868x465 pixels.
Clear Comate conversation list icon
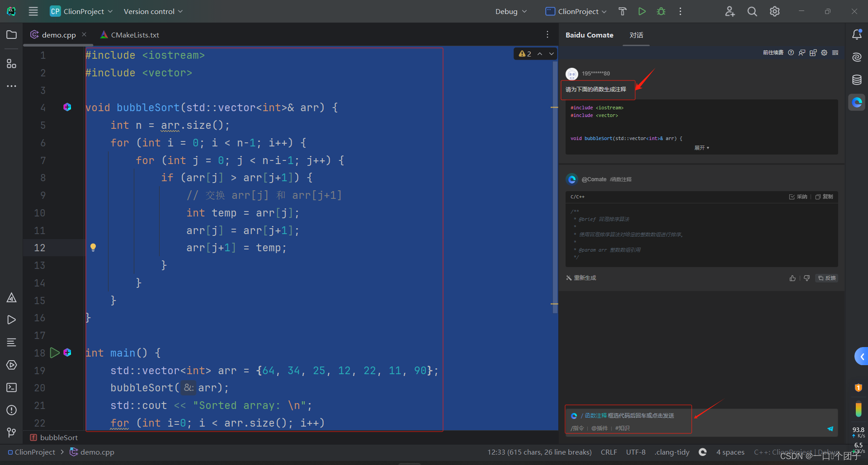pos(835,52)
